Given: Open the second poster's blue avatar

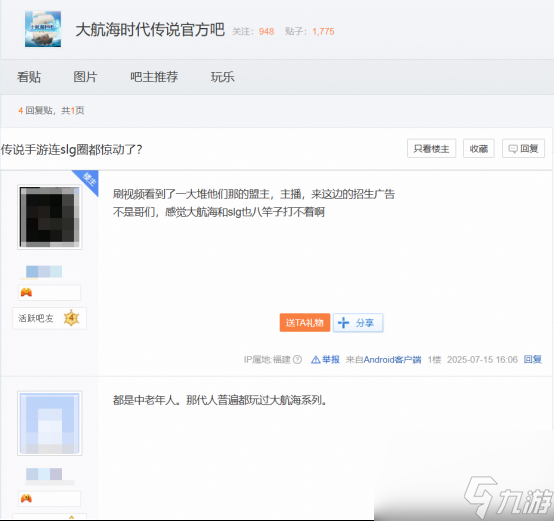Looking at the screenshot, I should tap(50, 423).
